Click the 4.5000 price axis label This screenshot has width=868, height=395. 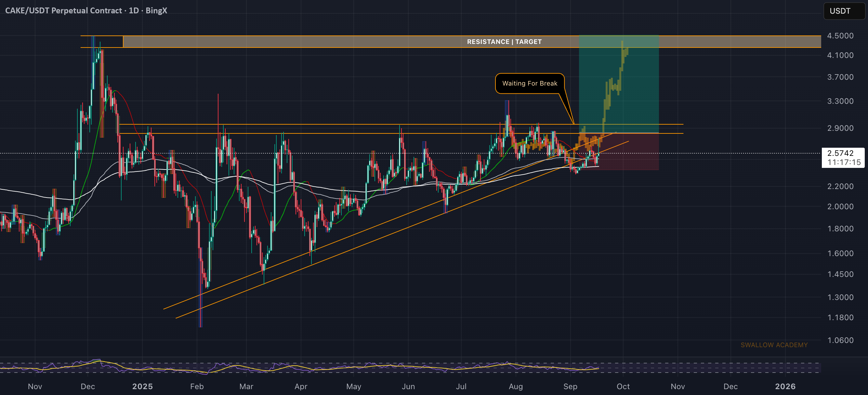(840, 36)
